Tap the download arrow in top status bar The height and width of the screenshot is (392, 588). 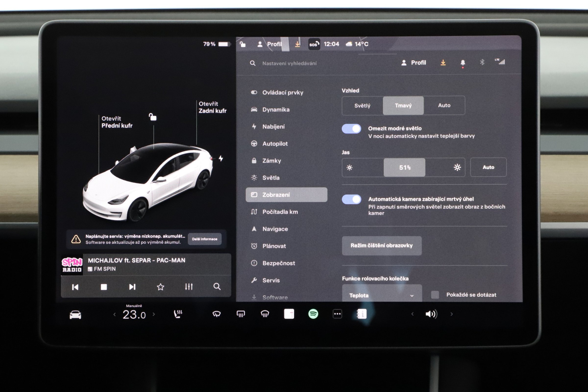click(x=298, y=44)
